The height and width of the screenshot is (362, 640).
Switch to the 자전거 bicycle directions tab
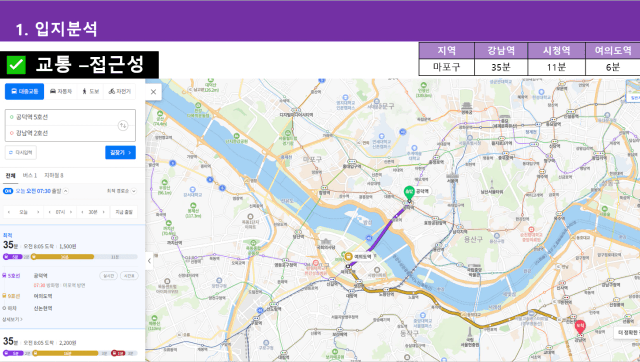click(x=120, y=91)
